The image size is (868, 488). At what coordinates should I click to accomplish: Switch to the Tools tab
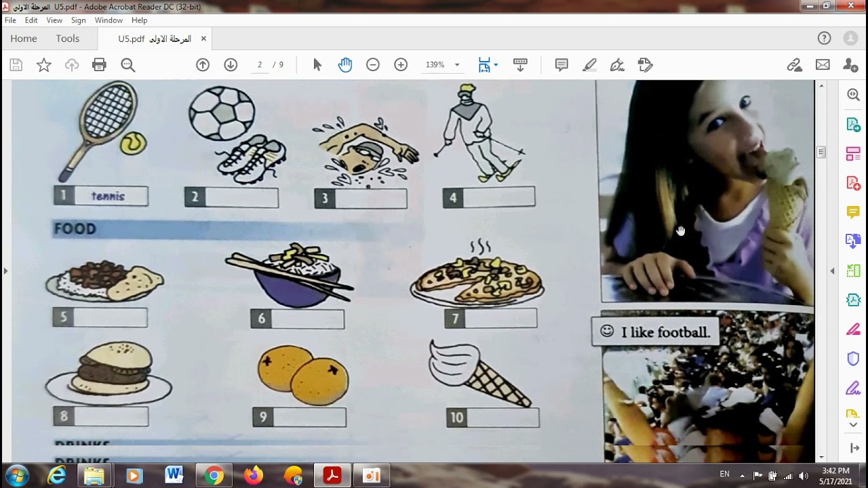pyautogui.click(x=68, y=39)
